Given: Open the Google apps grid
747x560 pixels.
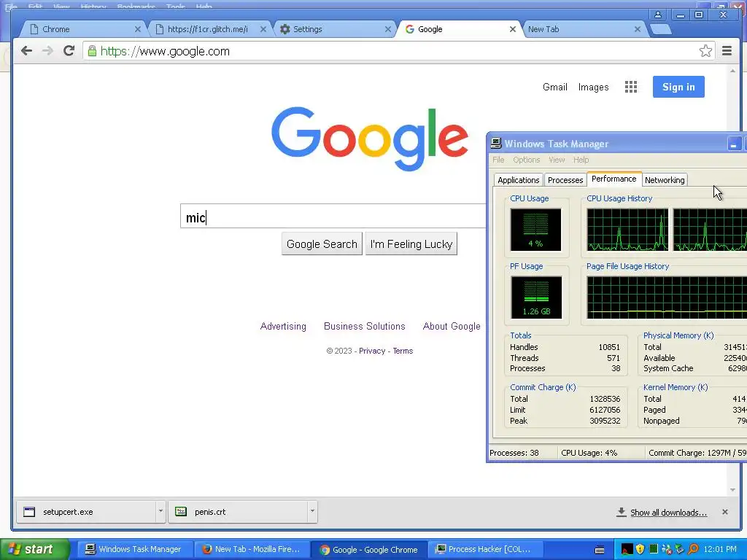Looking at the screenshot, I should [x=631, y=87].
